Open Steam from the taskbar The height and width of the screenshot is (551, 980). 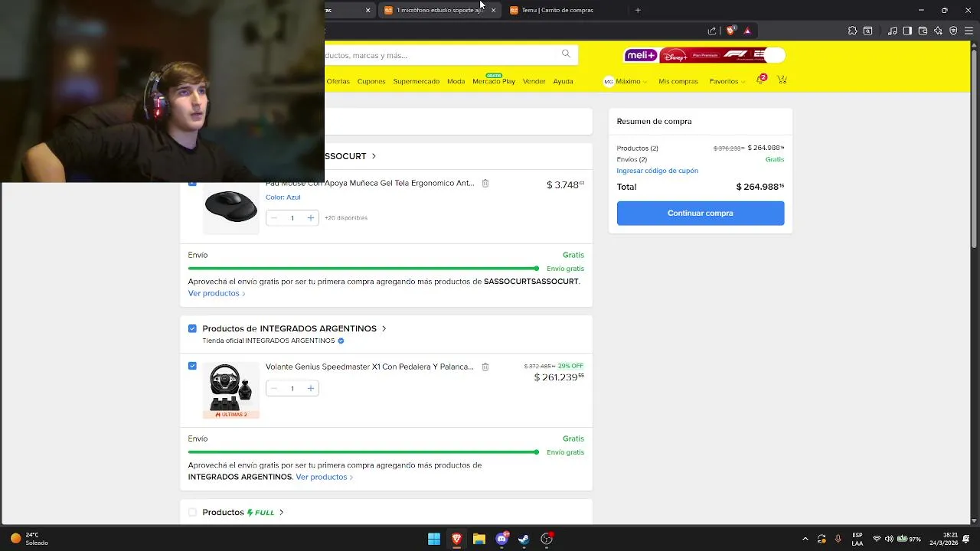click(524, 539)
